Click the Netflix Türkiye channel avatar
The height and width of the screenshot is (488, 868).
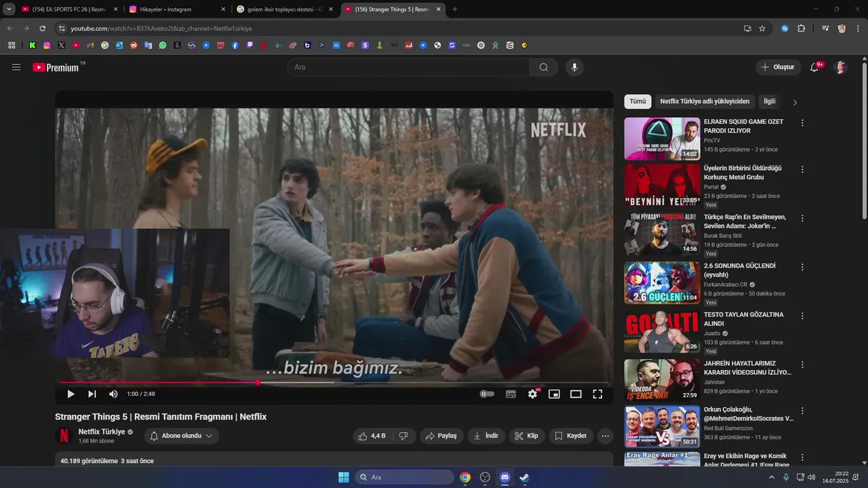[x=64, y=436]
